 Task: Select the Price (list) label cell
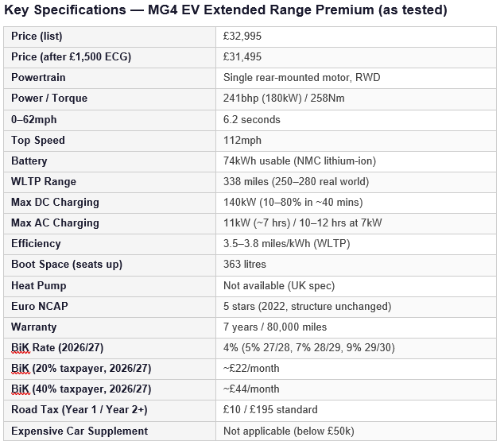coord(110,37)
